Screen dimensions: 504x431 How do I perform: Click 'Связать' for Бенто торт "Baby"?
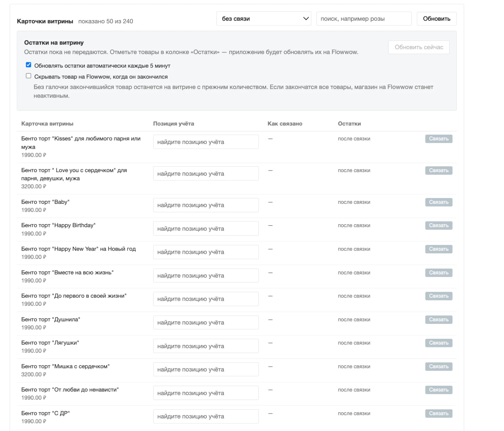439,202
